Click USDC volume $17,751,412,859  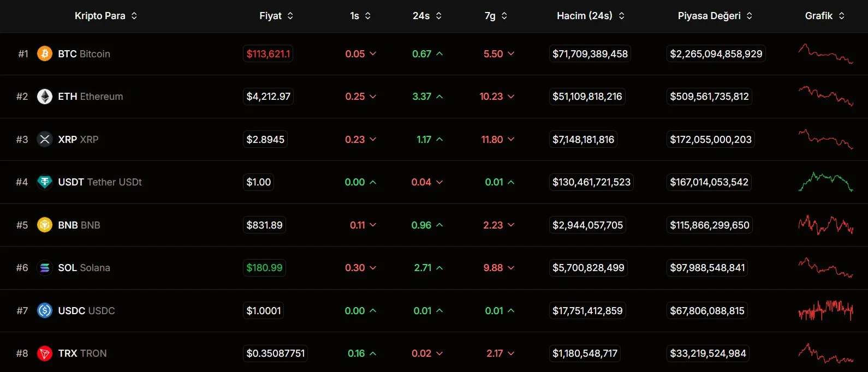click(587, 310)
